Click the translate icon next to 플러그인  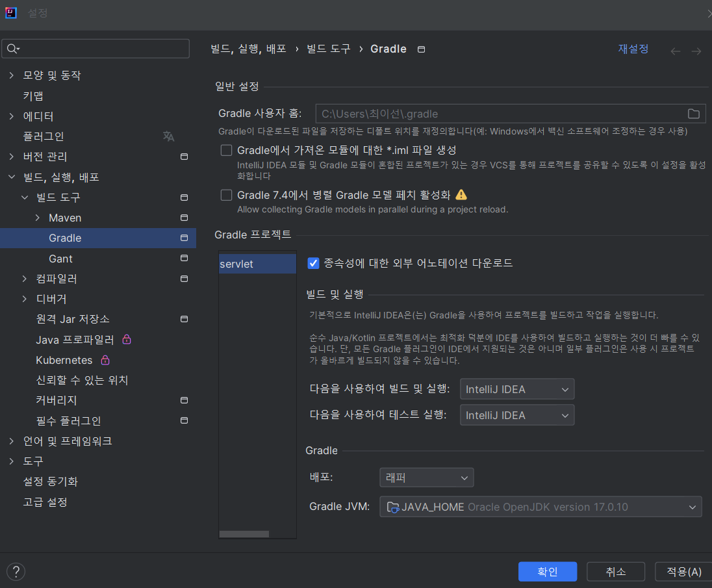point(168,136)
